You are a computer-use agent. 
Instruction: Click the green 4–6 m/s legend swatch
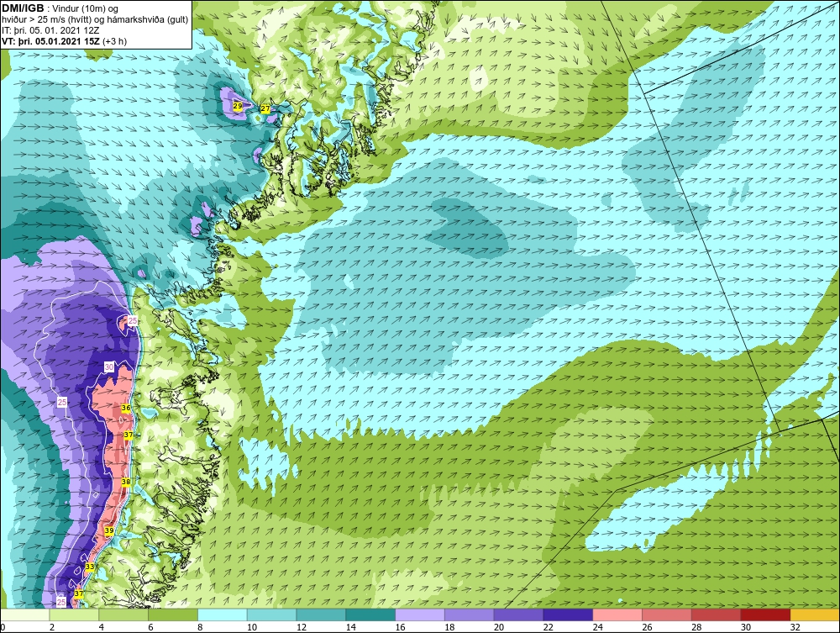123,615
